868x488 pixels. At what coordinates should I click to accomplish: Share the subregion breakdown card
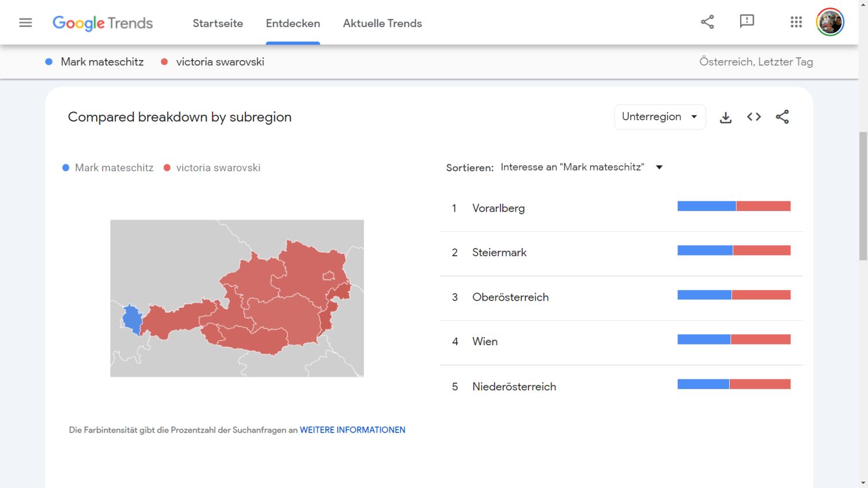point(782,117)
